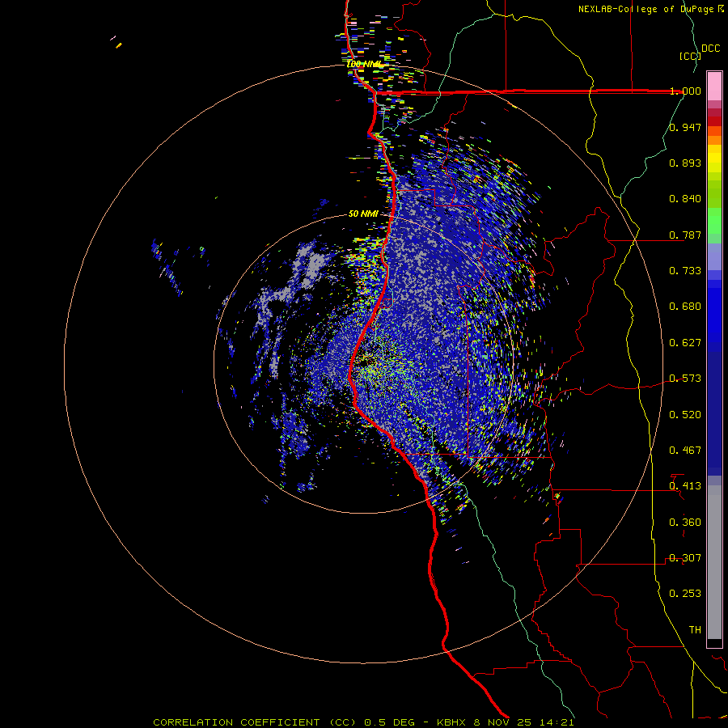Click the [CC] label above the color scale

pyautogui.click(x=690, y=56)
